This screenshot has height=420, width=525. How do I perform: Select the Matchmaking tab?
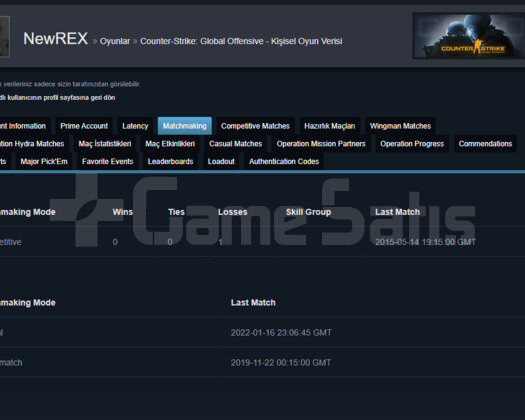(x=184, y=126)
